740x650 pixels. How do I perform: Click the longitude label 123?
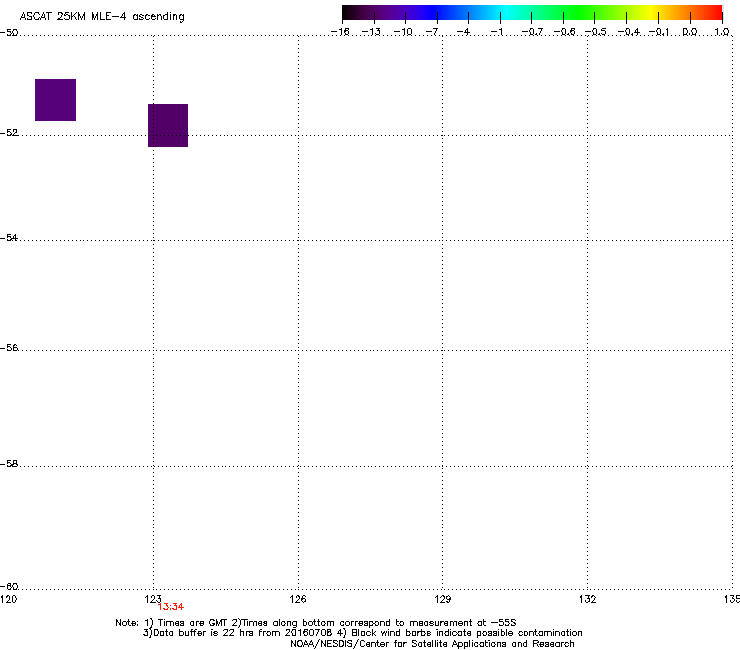[153, 599]
